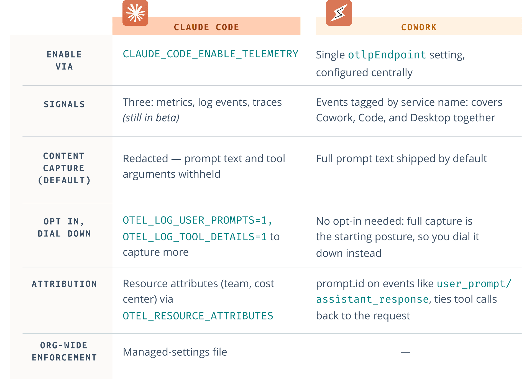
Task: Click 'No opt-in needed: full capture is'
Action: click(x=394, y=221)
